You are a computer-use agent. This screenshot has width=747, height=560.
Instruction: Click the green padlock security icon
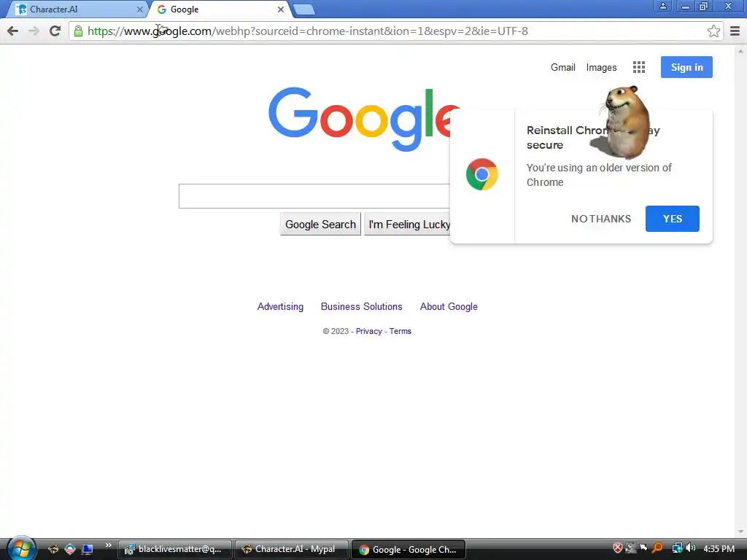[79, 31]
